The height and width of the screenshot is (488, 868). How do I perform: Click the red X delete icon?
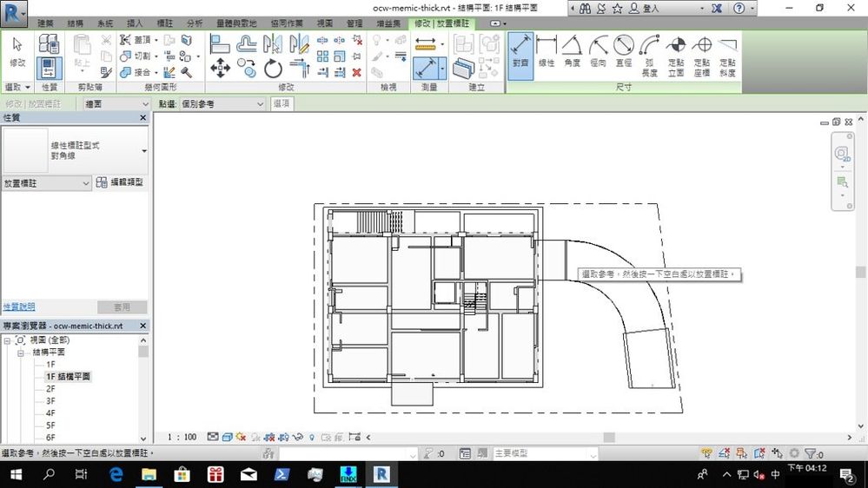pos(356,72)
